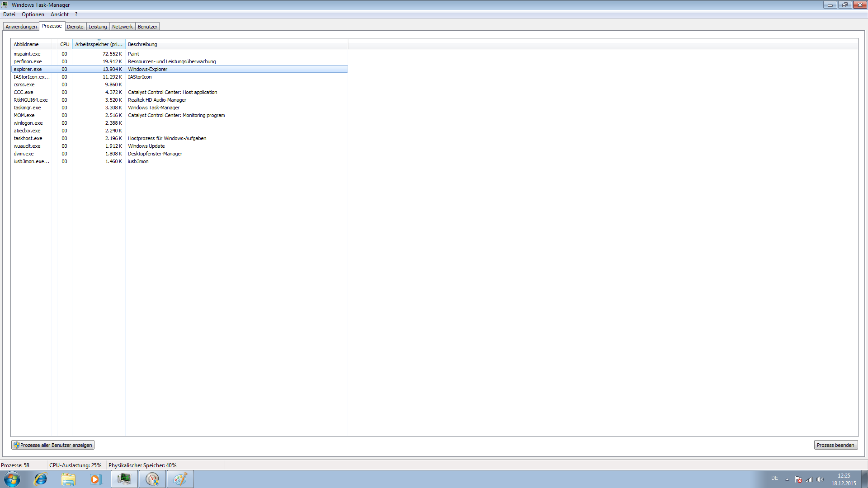This screenshot has height=488, width=868.
Task: Open the Ansicht menu
Action: pyautogui.click(x=60, y=14)
